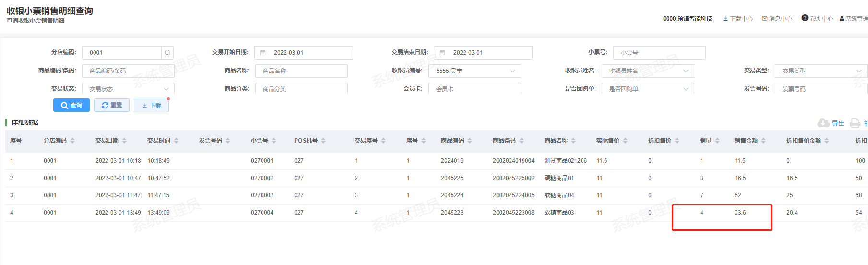Click the 重置 reset button

pos(112,105)
